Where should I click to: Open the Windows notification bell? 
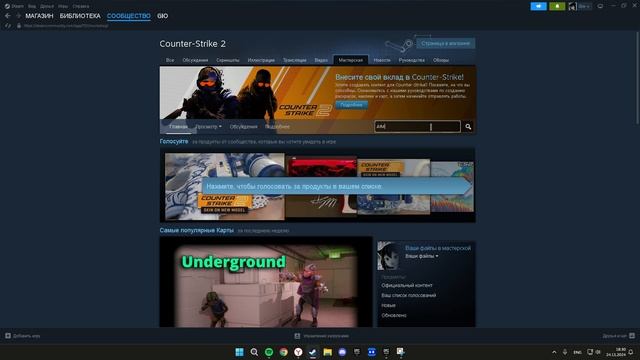[631, 352]
